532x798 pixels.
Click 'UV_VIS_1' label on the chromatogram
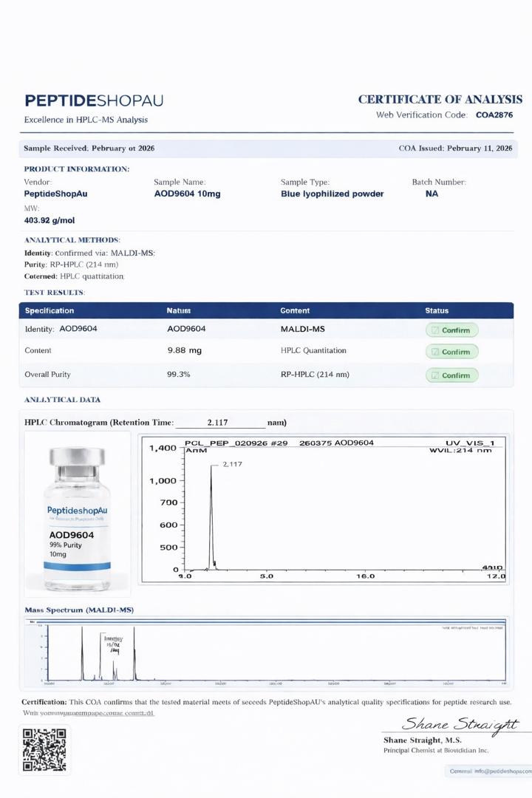coord(470,443)
